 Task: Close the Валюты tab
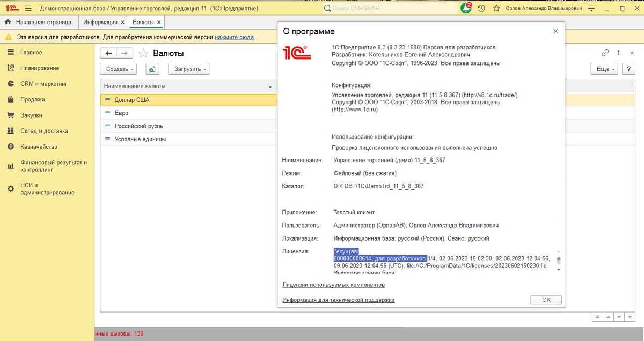pos(159,22)
